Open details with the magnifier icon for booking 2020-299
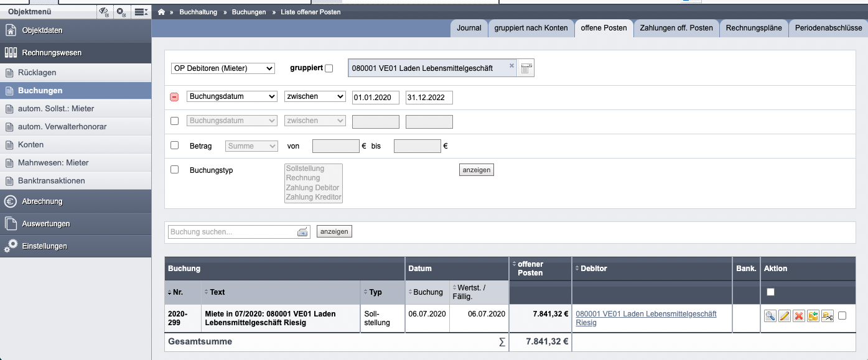 coord(770,316)
